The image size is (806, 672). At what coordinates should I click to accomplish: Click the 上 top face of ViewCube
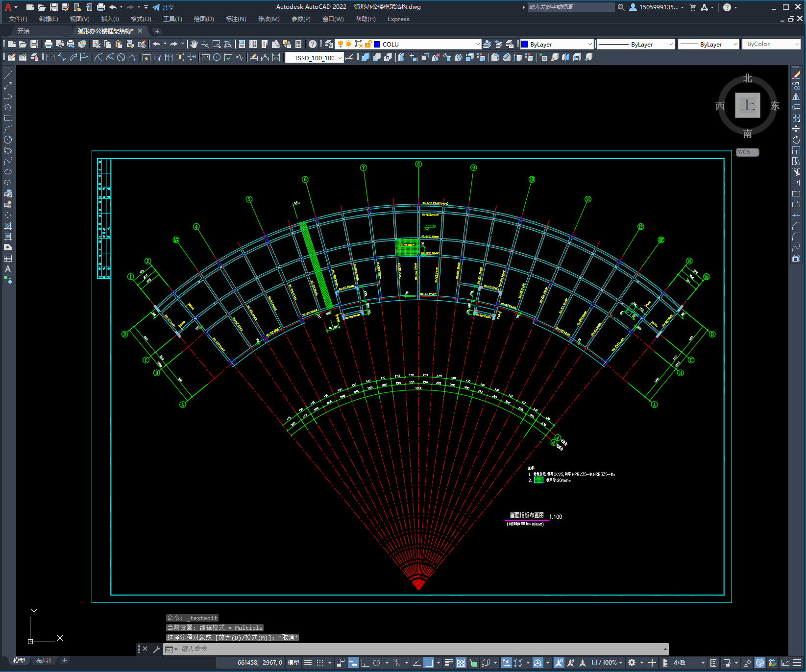coord(748,105)
